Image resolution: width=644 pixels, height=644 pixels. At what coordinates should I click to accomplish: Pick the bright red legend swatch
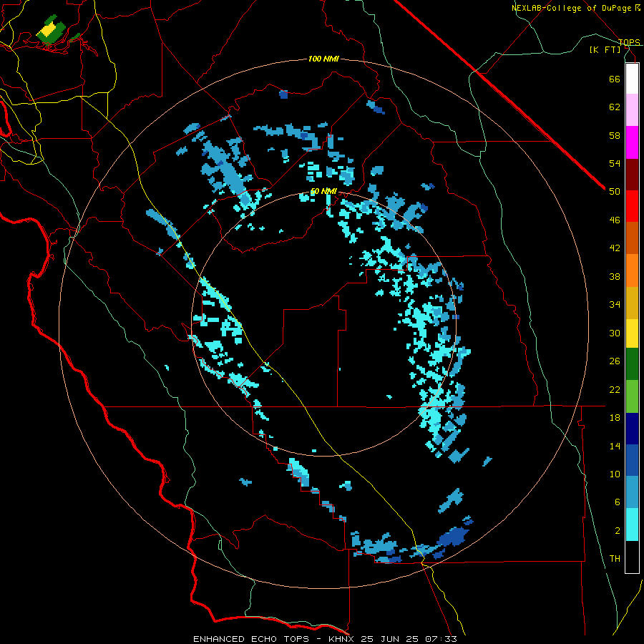(632, 206)
